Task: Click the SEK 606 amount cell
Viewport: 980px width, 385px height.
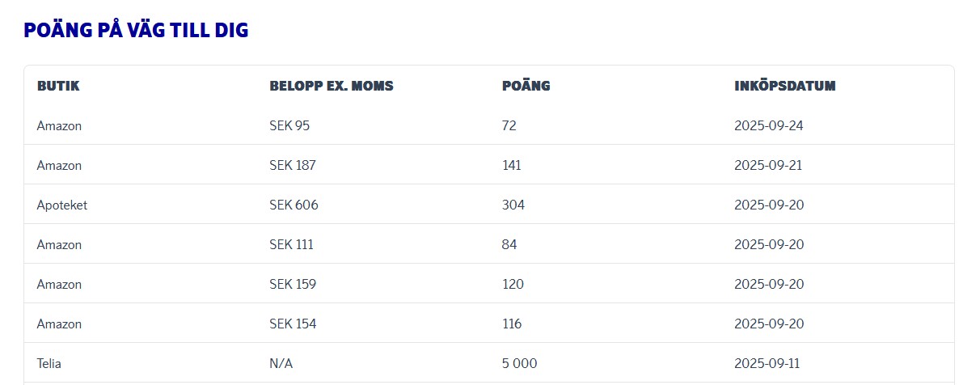Action: pos(294,205)
